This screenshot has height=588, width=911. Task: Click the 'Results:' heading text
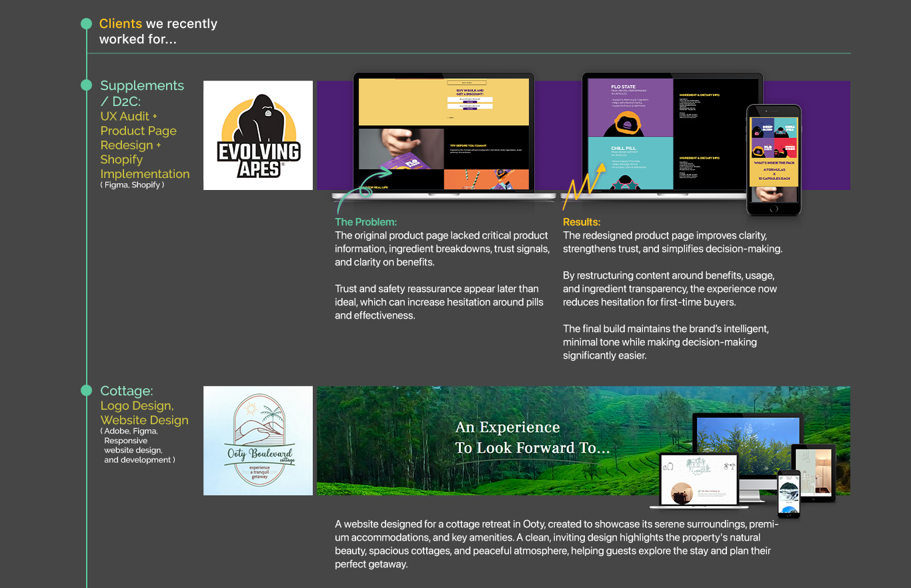pos(582,222)
